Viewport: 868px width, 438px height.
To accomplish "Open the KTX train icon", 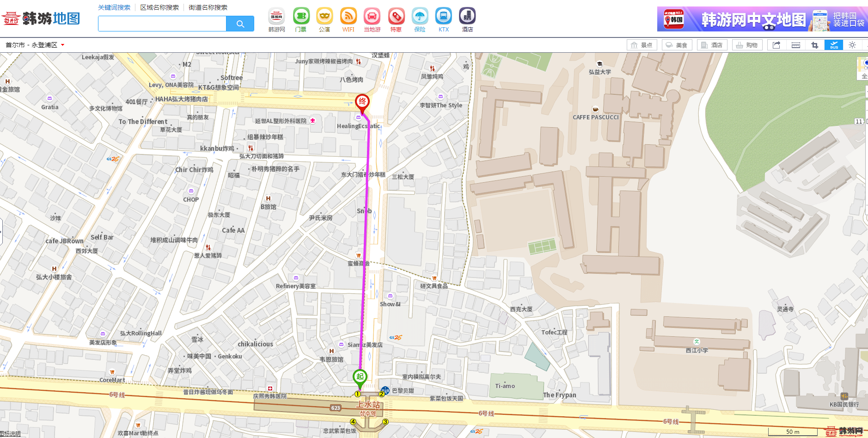I will (x=444, y=17).
